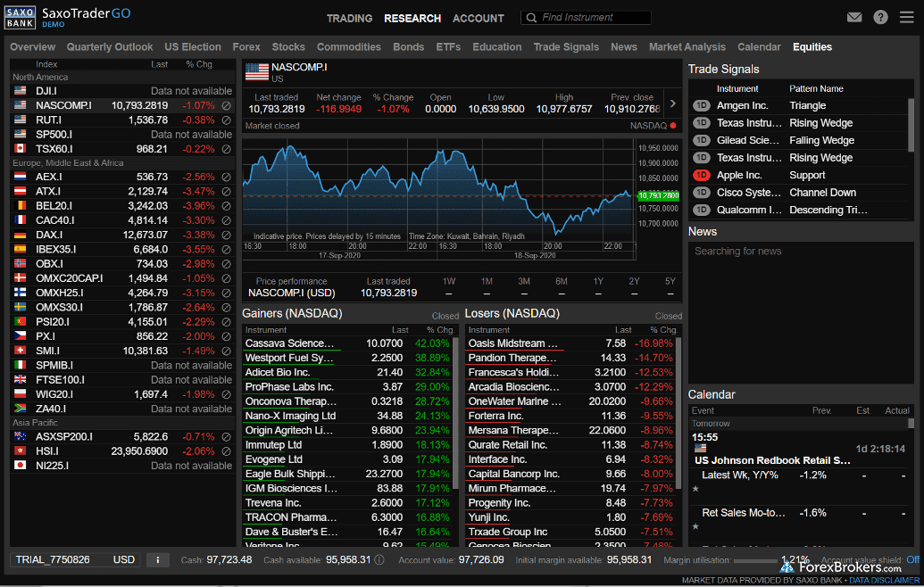Click the account info 'i' button
The image size is (924, 587).
click(157, 560)
